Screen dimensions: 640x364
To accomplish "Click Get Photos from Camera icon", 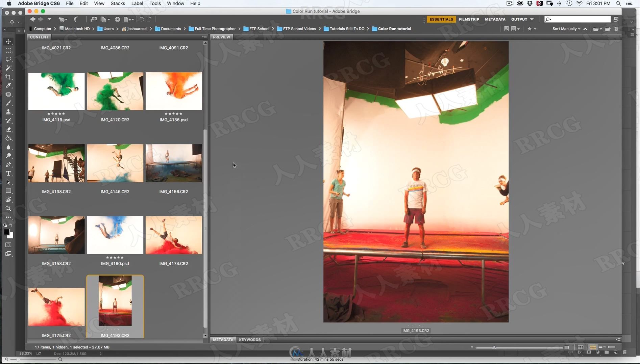I will coord(94,19).
